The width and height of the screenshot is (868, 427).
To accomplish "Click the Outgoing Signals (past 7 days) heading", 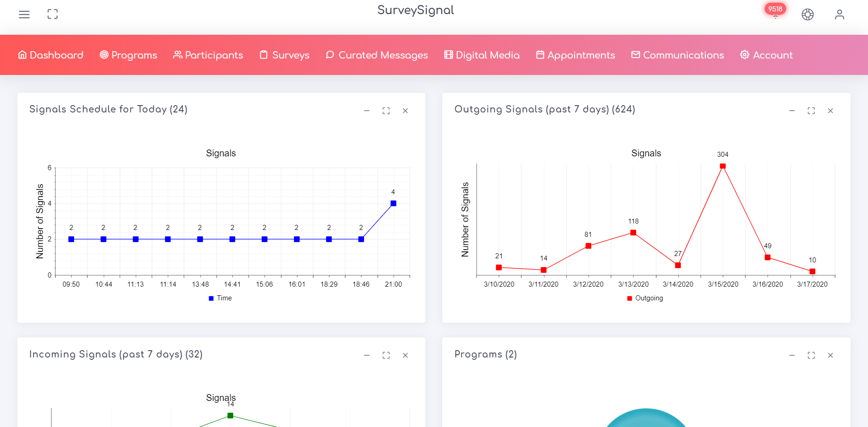I will click(545, 109).
